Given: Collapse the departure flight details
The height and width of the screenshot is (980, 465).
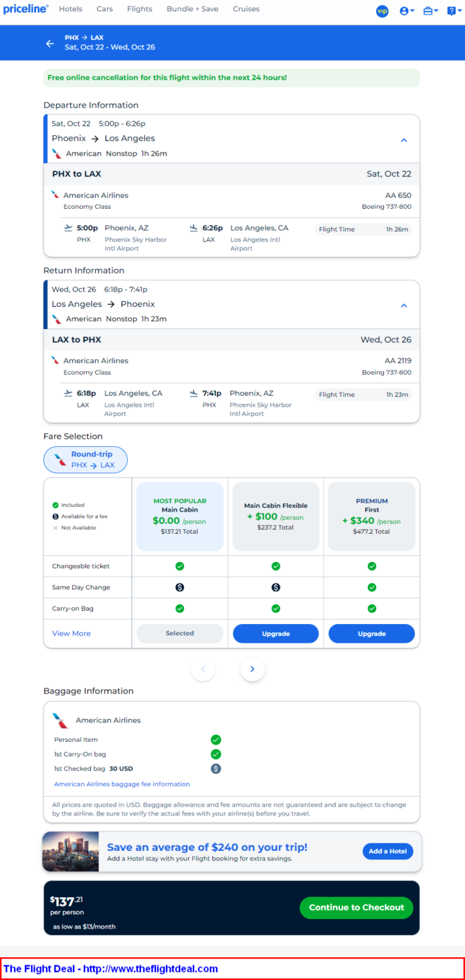Looking at the screenshot, I should tap(404, 140).
